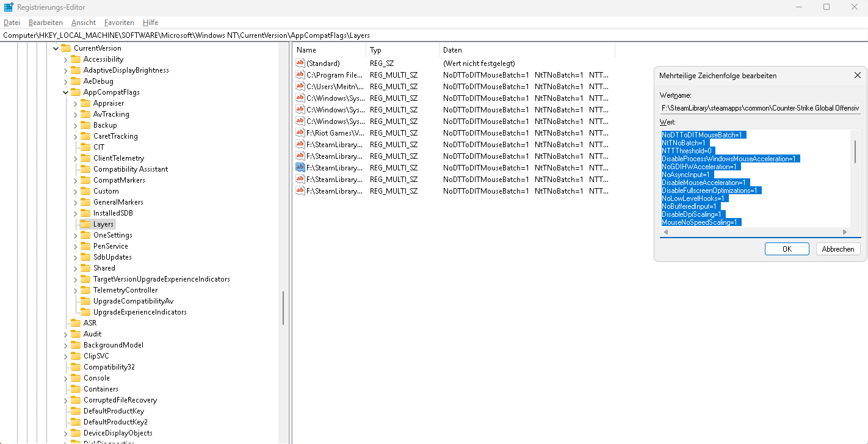Viewport: 868px width, 444px height.
Task: Click the (Standard) value string icon
Action: coord(300,63)
